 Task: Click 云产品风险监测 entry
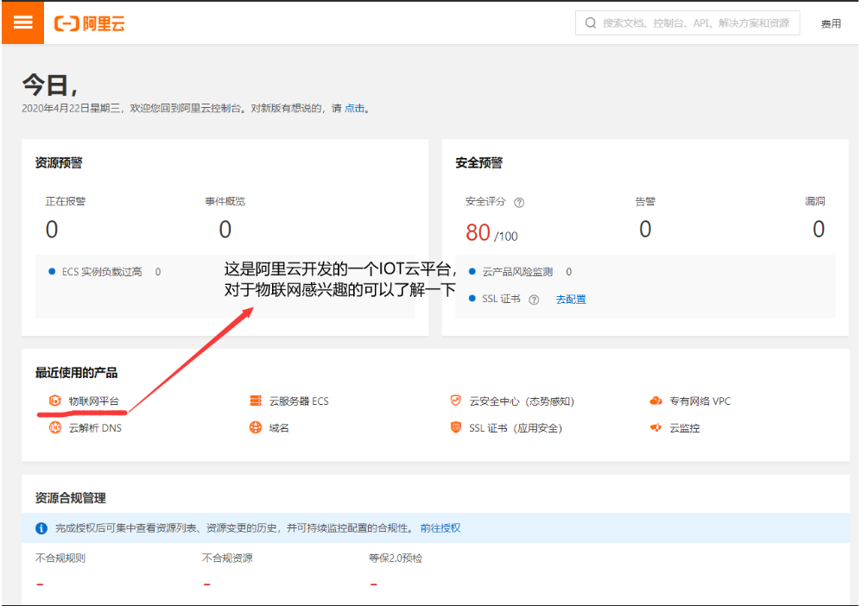tap(517, 272)
